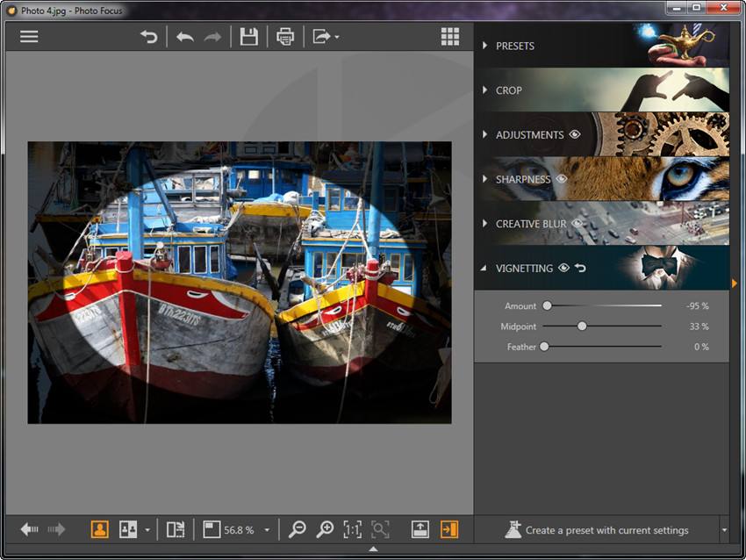Screen dimensions: 746x560
Task: Click the Midpoint value 33 %
Action: [x=699, y=327]
